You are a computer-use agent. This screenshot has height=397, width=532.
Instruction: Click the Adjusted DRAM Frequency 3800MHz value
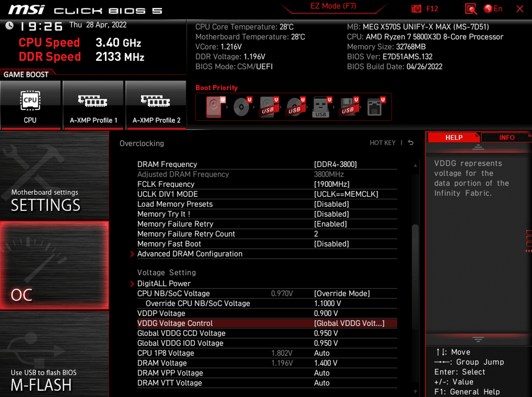coord(329,174)
